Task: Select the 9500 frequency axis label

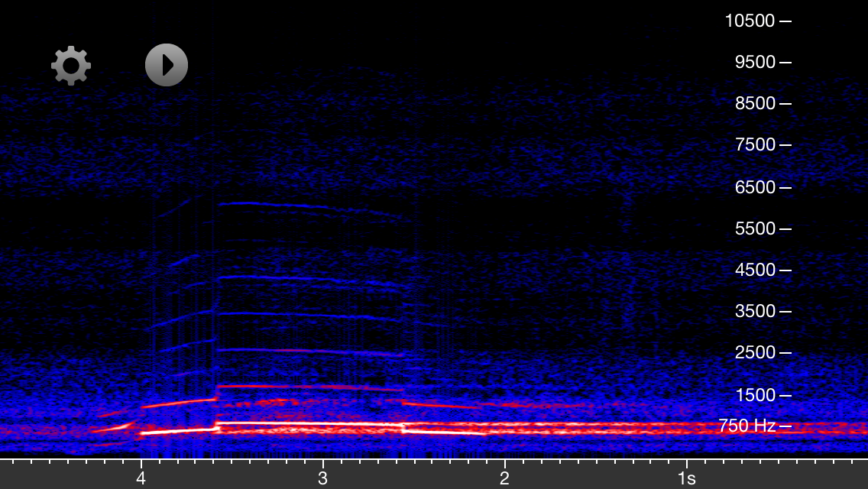Action: point(754,62)
